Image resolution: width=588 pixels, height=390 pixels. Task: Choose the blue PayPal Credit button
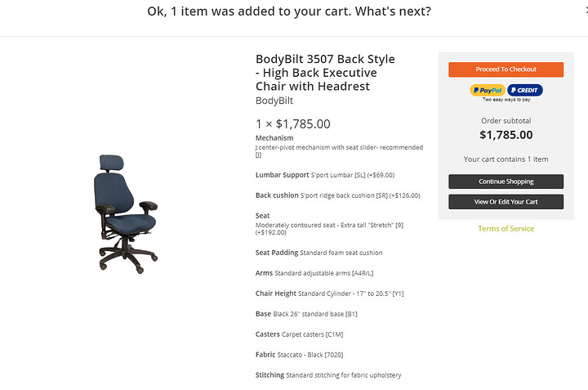click(524, 90)
